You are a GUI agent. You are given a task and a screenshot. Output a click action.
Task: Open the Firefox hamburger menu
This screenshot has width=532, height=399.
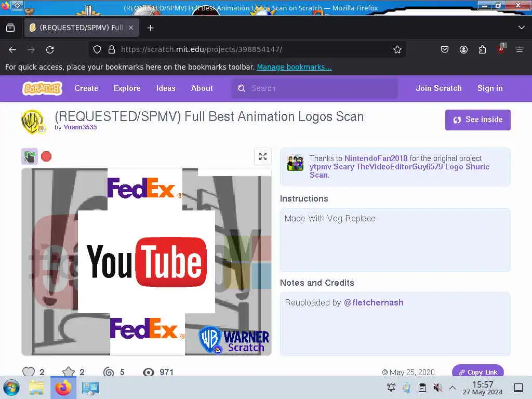click(520, 49)
